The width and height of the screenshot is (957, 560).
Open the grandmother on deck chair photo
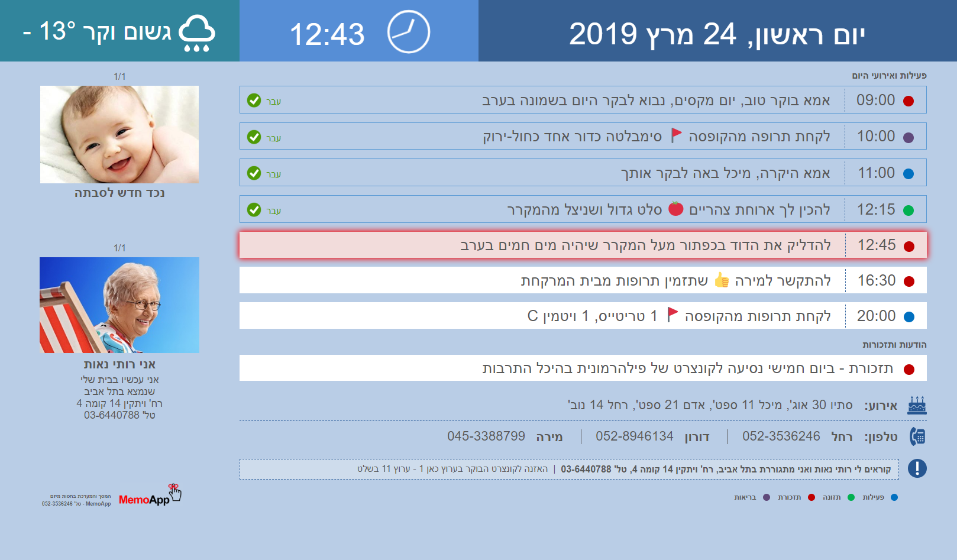[x=119, y=305]
